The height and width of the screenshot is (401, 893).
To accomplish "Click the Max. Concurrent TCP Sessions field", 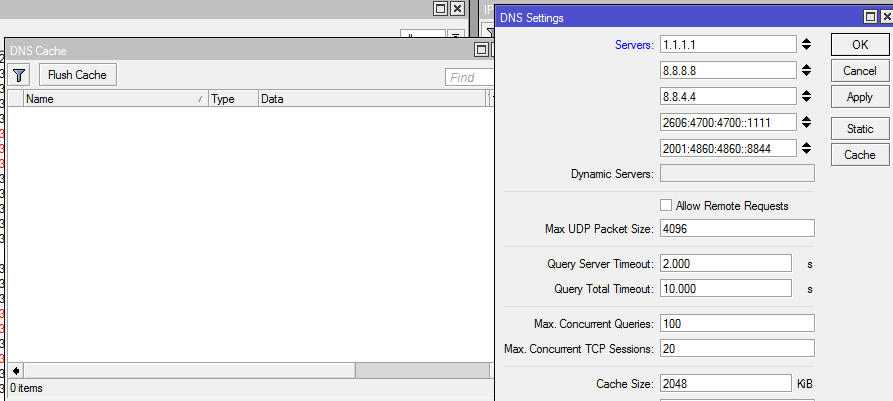I will [737, 349].
